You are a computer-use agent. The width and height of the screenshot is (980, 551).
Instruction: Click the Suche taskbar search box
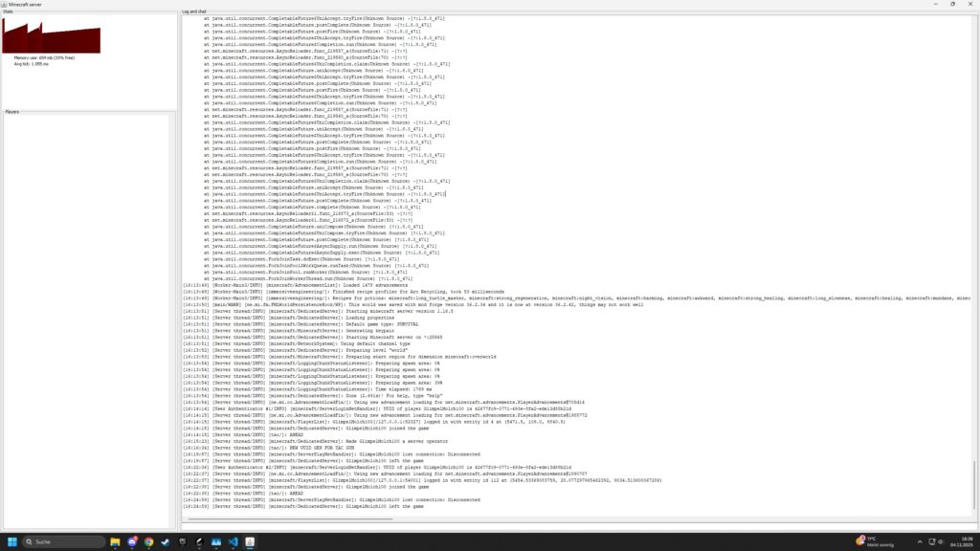[x=63, y=541]
